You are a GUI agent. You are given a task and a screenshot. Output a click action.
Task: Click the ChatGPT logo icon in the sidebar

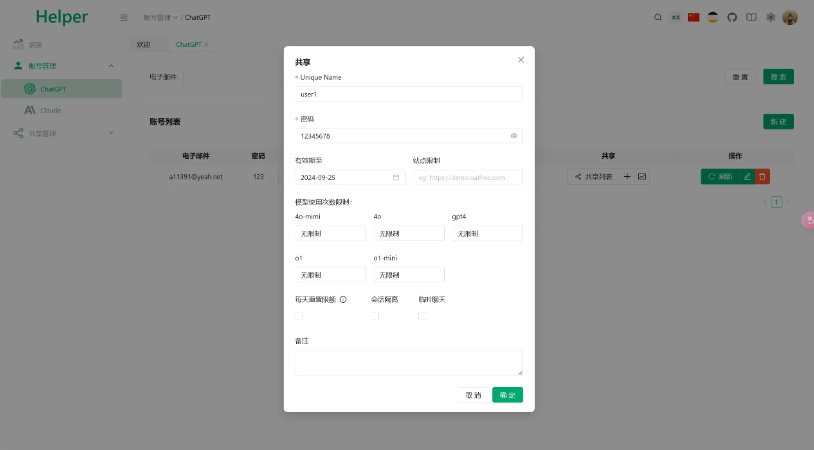click(30, 89)
